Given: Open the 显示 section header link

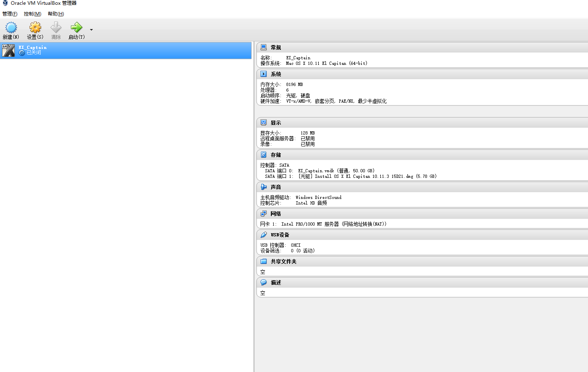Looking at the screenshot, I should point(276,123).
